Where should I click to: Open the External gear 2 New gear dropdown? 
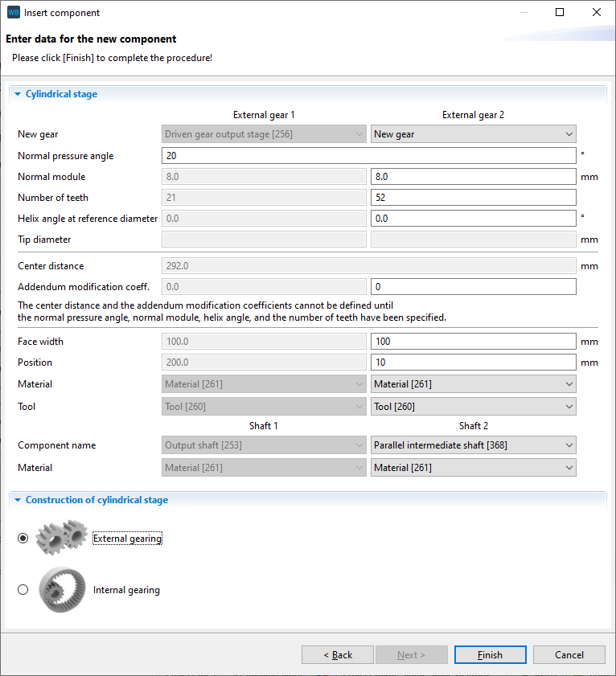click(473, 134)
